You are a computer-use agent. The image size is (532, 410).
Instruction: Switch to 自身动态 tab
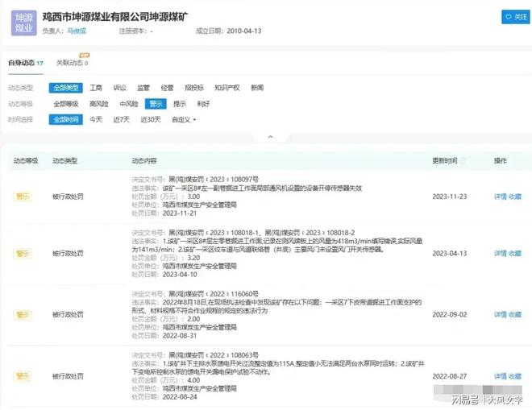26,63
